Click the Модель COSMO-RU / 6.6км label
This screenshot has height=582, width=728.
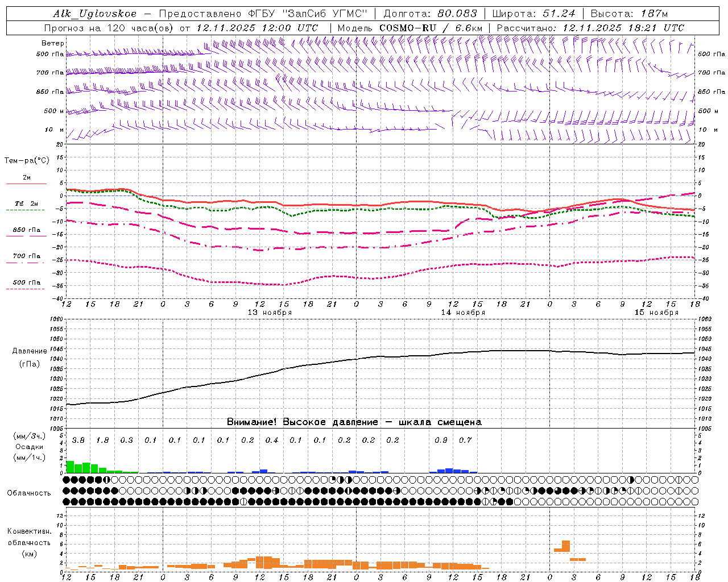pyautogui.click(x=409, y=28)
